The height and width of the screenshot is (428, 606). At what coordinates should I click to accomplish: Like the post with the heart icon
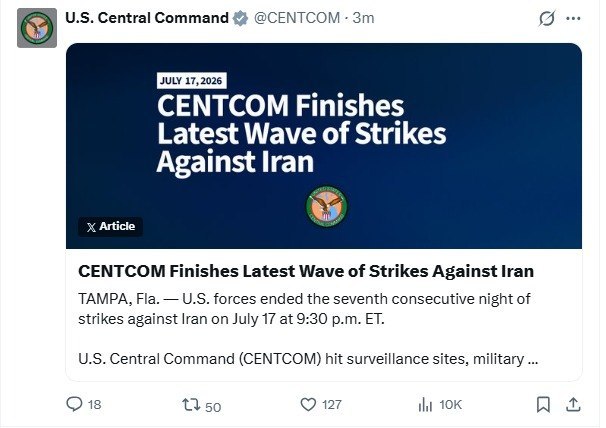[308, 404]
